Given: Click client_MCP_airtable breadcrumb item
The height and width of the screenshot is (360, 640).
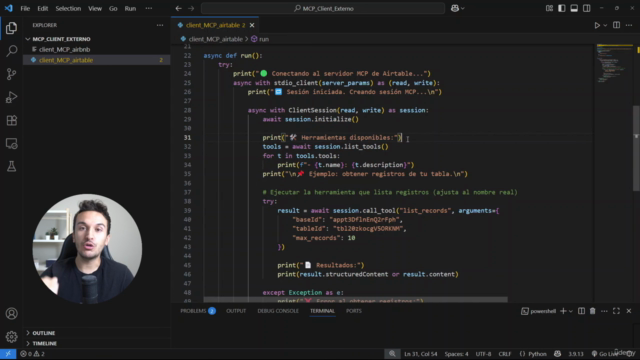Looking at the screenshot, I should 216,39.
